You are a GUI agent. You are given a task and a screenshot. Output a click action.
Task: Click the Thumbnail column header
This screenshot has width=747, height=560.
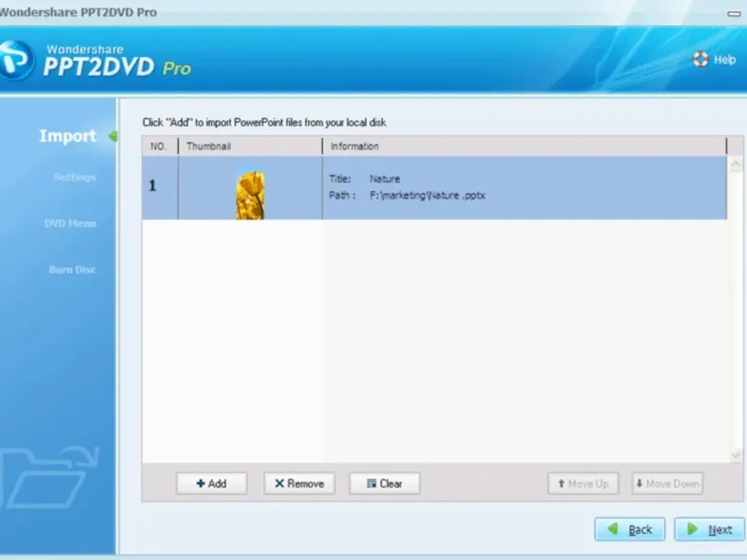pyautogui.click(x=250, y=147)
